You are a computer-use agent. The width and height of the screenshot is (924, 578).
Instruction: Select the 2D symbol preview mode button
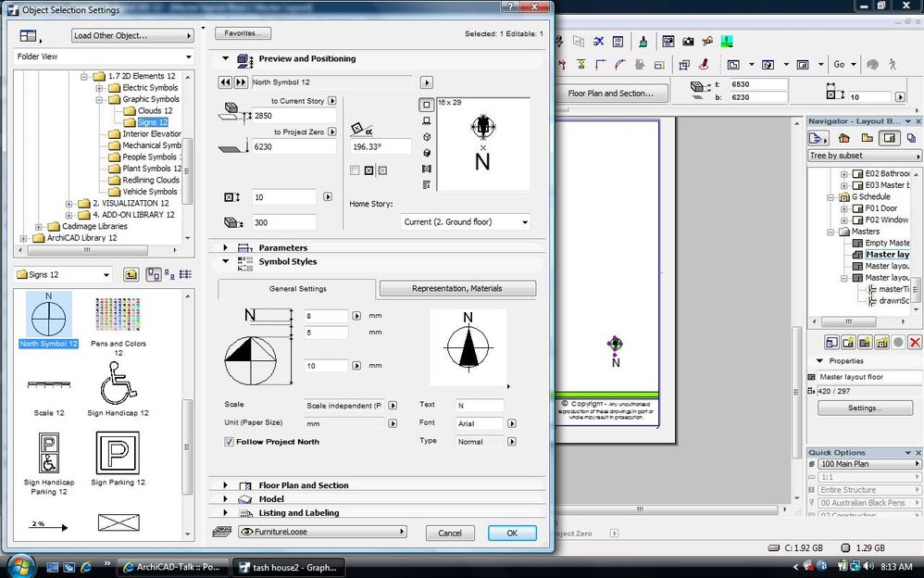click(x=426, y=105)
